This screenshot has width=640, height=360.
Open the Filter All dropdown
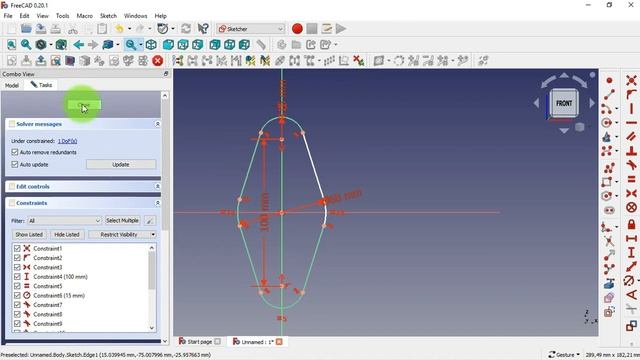(x=64, y=220)
